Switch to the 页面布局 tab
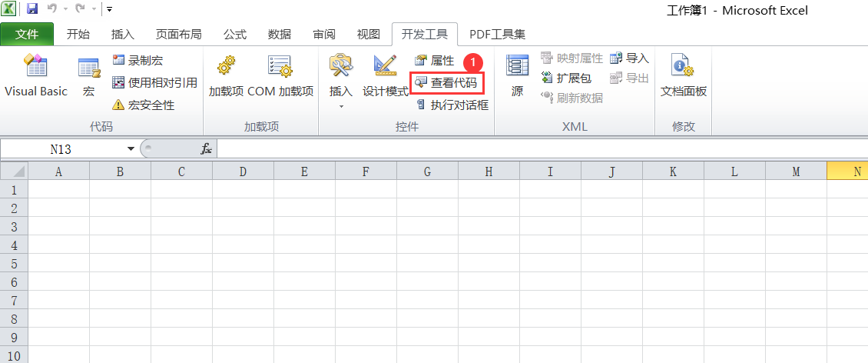Image resolution: width=868 pixels, height=363 pixels. point(178,35)
